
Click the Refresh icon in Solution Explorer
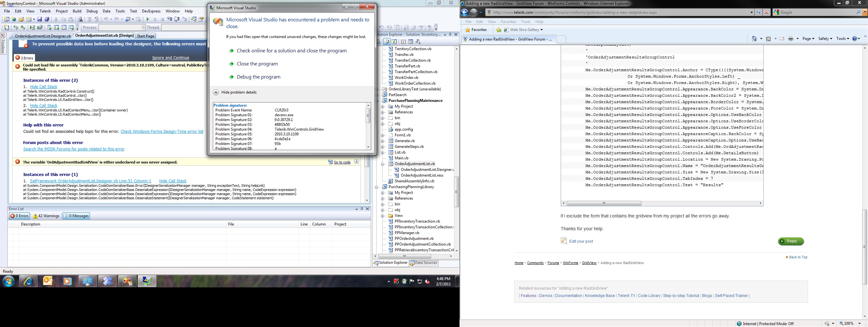394,42
